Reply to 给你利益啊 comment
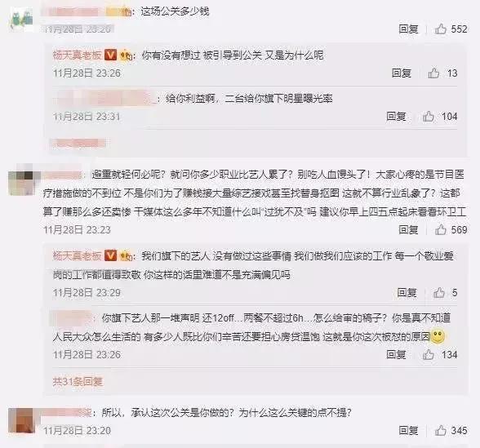This screenshot has height=448, width=480. tap(396, 116)
